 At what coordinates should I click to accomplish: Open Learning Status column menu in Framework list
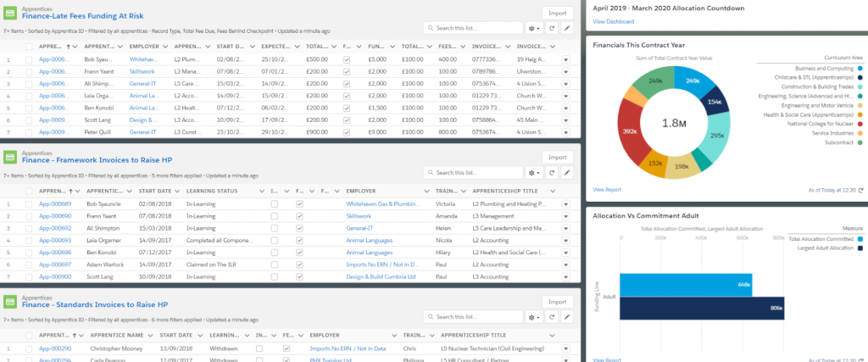pos(262,191)
